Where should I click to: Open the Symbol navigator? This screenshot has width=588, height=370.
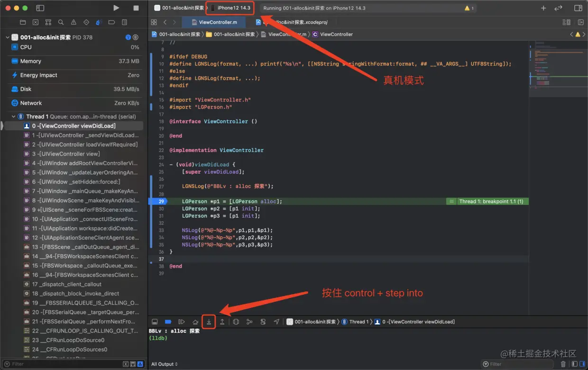(48, 22)
